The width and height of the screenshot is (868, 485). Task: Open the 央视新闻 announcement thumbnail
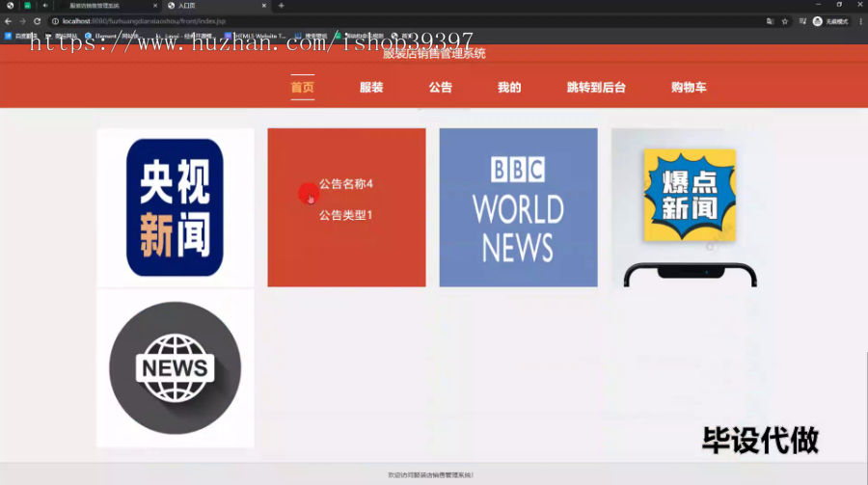coord(175,207)
